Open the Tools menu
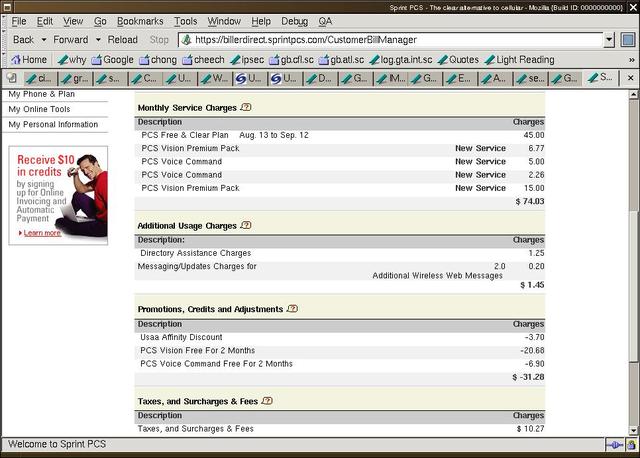Screen dimensions: 640x458 pos(185,21)
